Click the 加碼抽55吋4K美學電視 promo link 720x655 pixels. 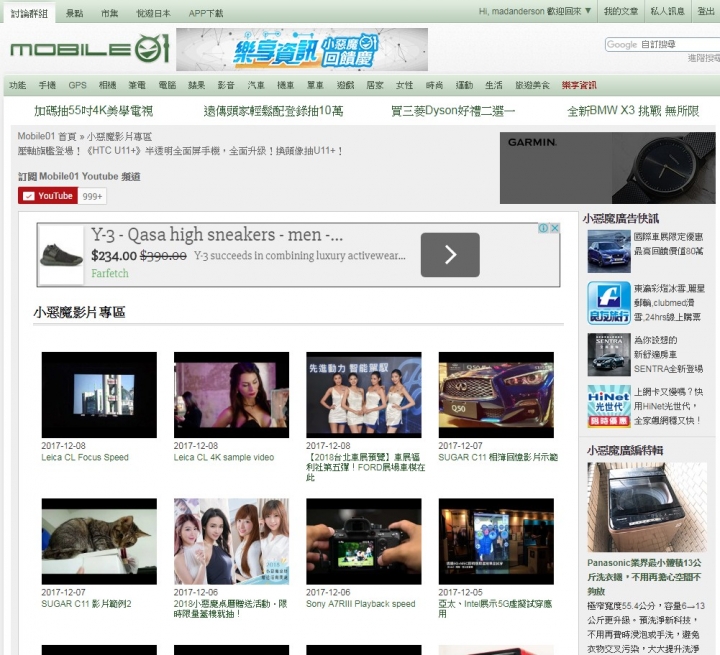coord(93,111)
